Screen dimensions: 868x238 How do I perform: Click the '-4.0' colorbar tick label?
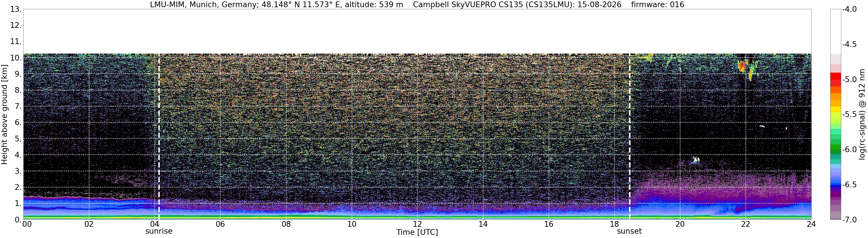(x=850, y=10)
